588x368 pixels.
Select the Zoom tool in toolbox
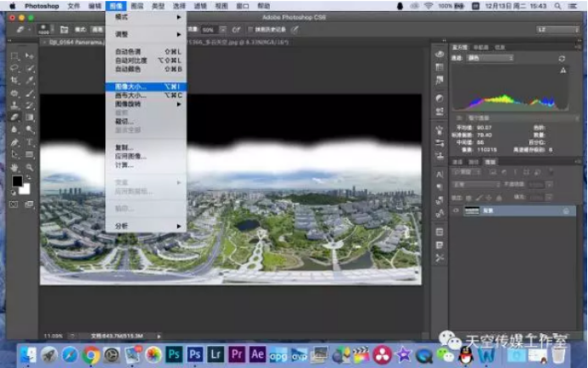coord(30,167)
